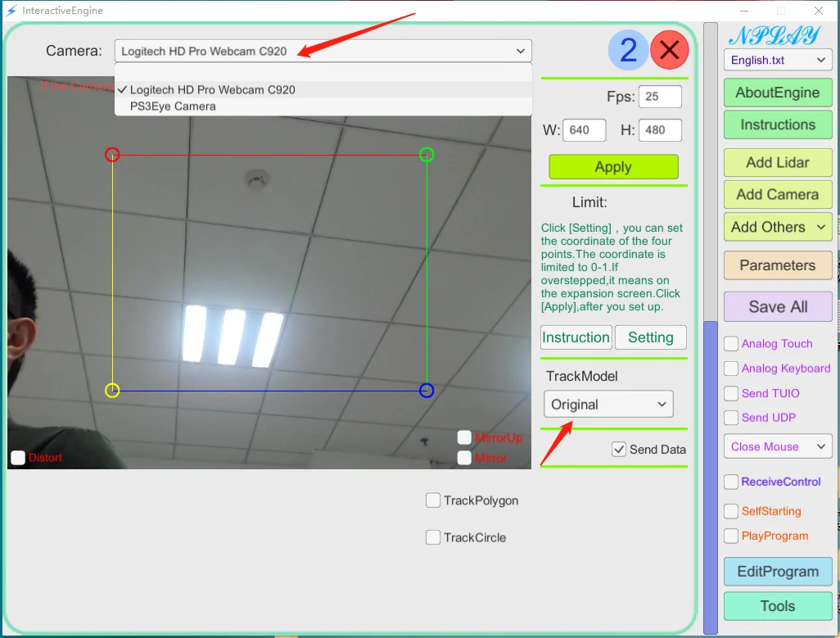Enable TrackPolygon option
Image resolution: width=840 pixels, height=638 pixels.
(x=433, y=500)
